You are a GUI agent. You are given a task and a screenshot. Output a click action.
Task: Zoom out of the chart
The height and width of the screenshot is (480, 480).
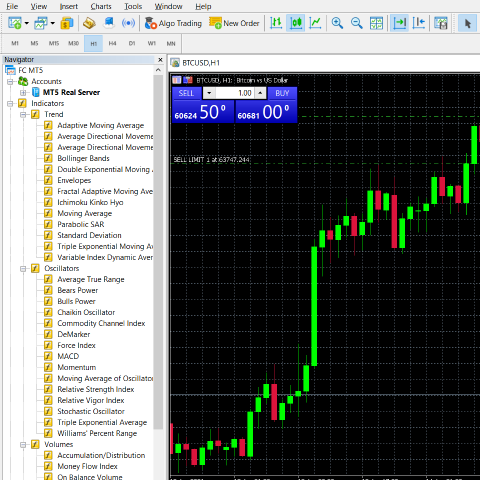tap(357, 23)
